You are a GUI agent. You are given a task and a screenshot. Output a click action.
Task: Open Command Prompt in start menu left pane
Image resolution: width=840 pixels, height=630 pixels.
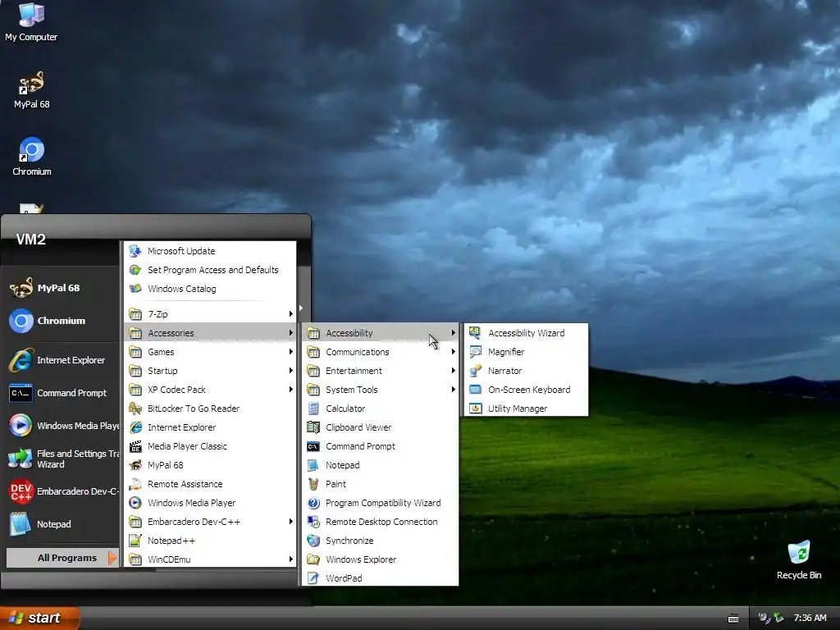coord(59,393)
